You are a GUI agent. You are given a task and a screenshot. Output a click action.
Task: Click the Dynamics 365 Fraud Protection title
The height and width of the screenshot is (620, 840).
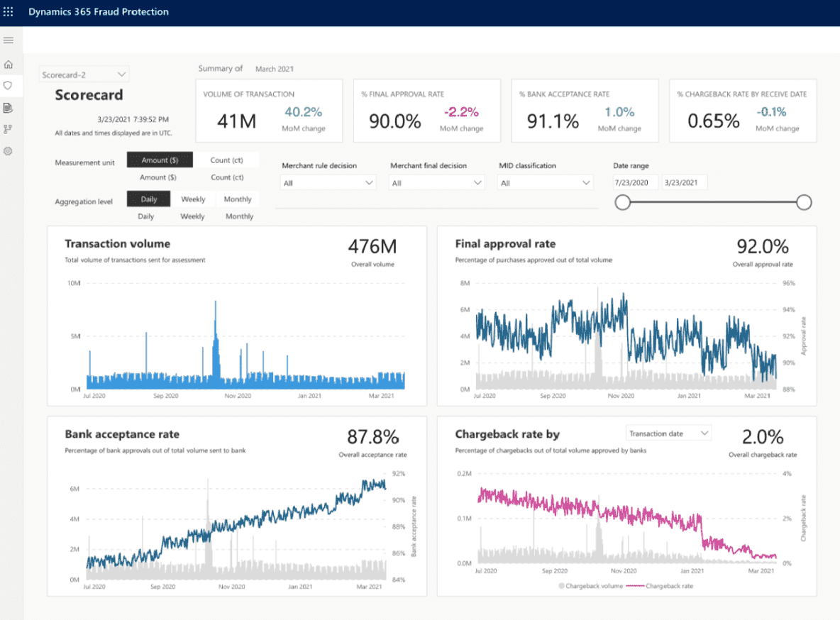click(x=99, y=12)
